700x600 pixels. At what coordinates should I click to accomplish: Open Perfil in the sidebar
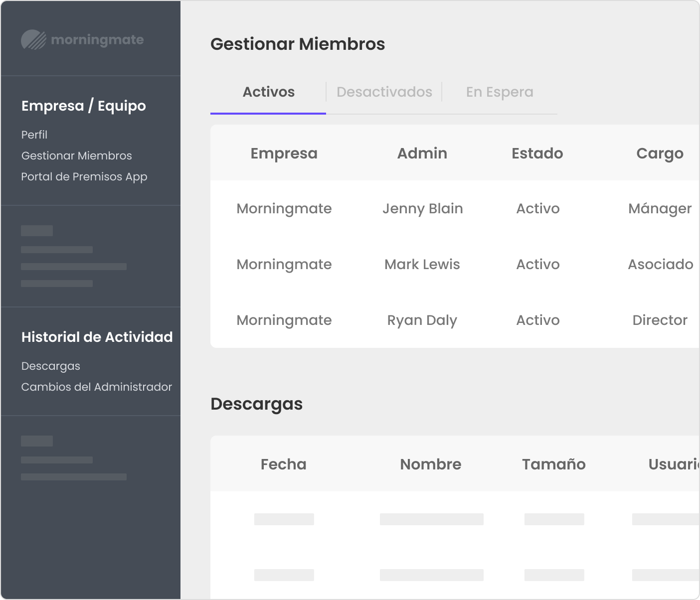34,135
